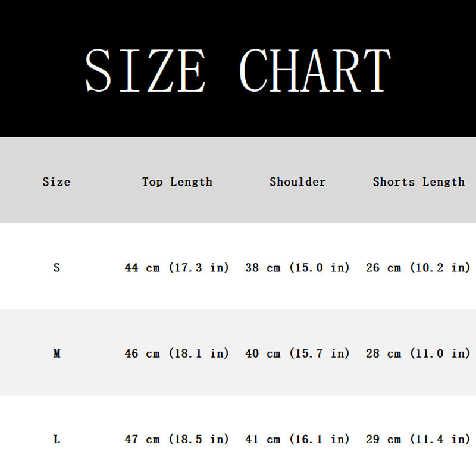Click the word CHART in the banner
This screenshot has width=476, height=476.
tap(315, 70)
